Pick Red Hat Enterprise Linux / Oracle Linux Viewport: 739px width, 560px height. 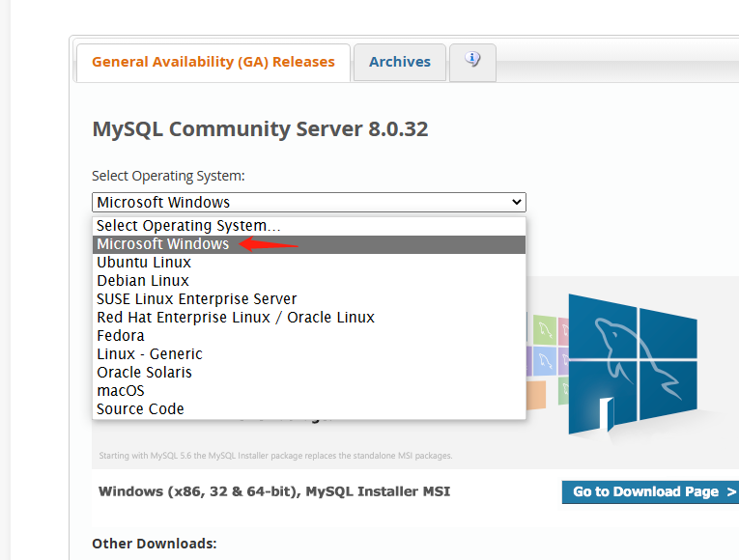(309, 318)
